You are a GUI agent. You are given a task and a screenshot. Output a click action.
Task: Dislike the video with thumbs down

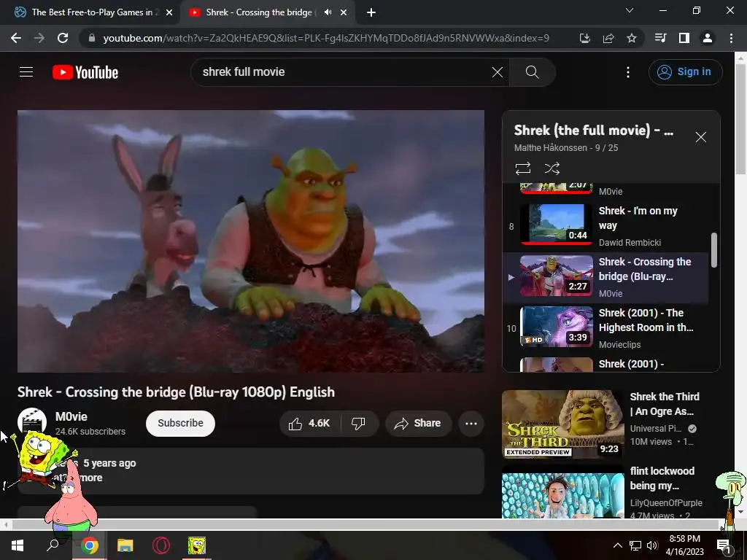[358, 424]
